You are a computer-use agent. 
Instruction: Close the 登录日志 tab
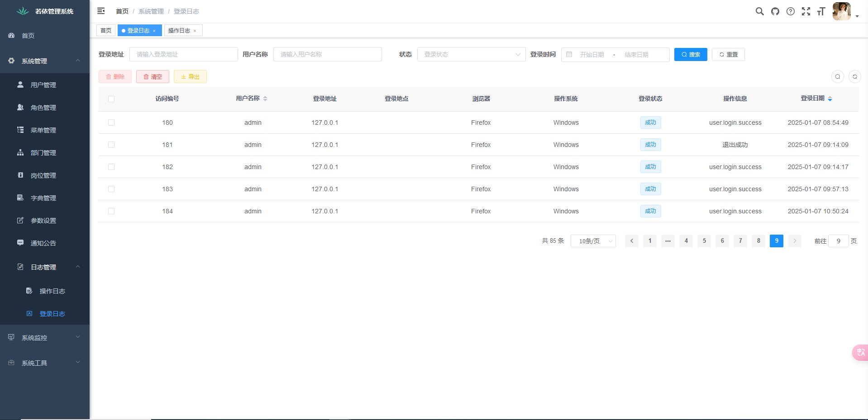click(x=154, y=31)
